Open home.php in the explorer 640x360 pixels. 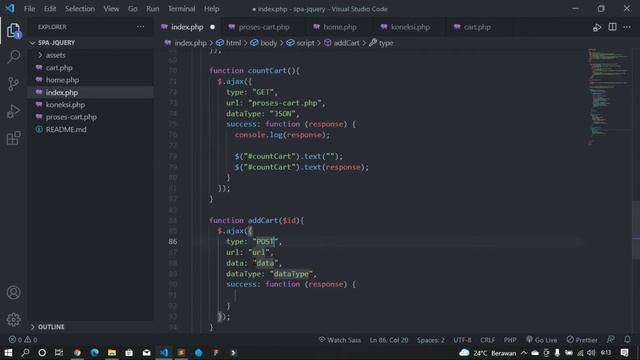tap(62, 80)
